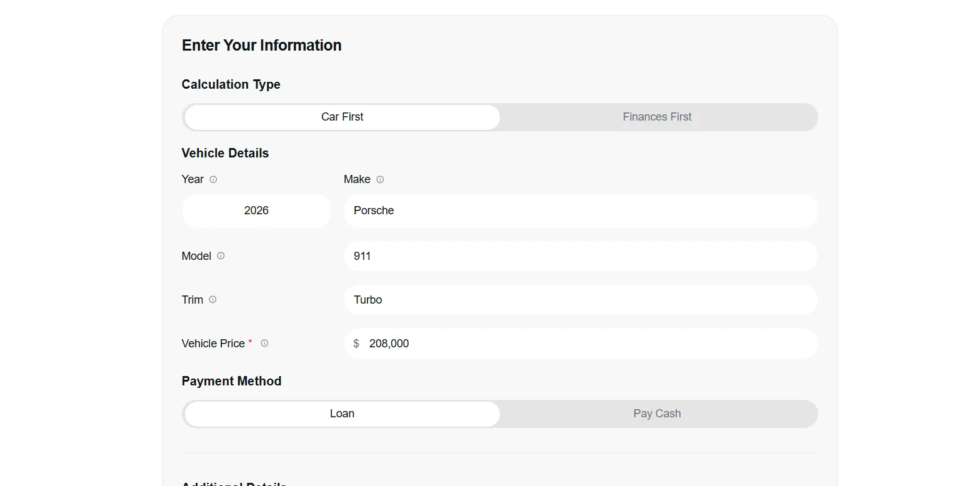980x486 pixels.
Task: Click the Vehicle Price label text
Action: [x=213, y=344]
